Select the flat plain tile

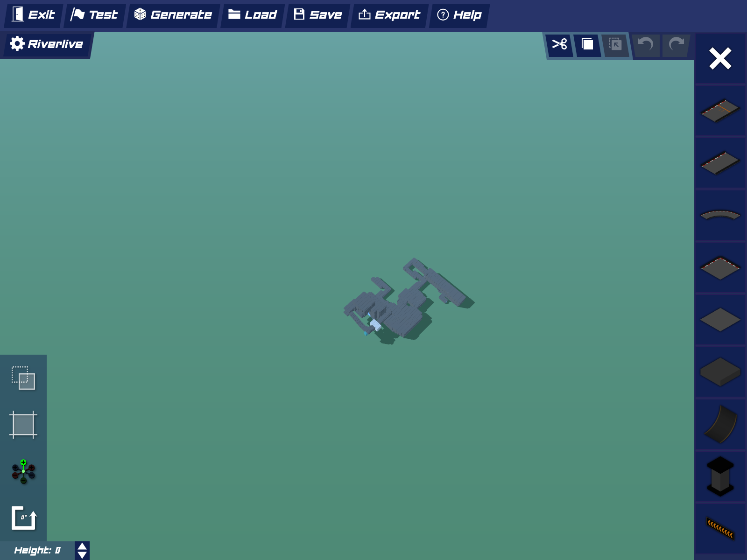point(720,320)
